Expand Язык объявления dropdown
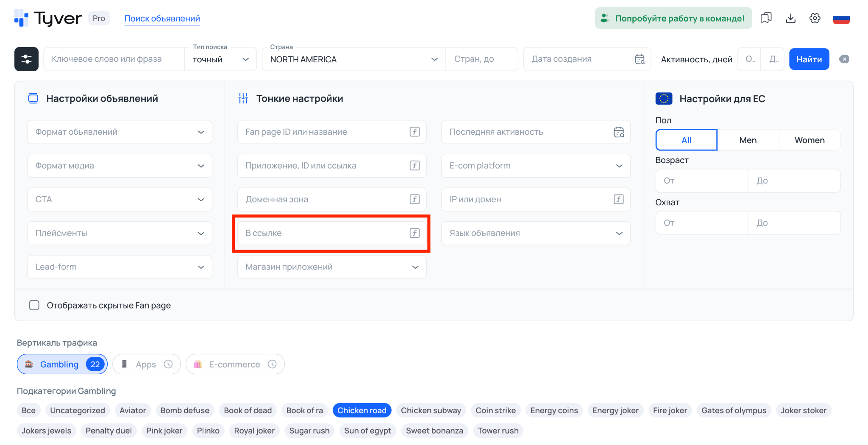The height and width of the screenshot is (445, 868). point(536,233)
